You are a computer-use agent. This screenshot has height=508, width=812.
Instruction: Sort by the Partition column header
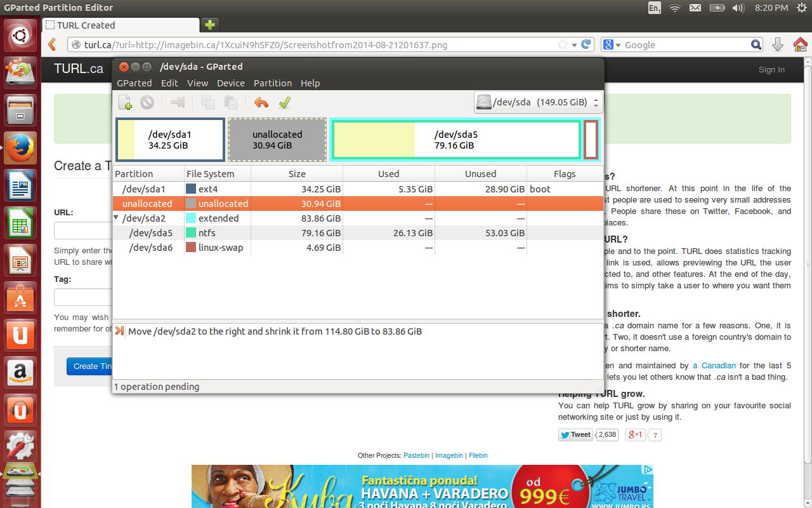148,174
